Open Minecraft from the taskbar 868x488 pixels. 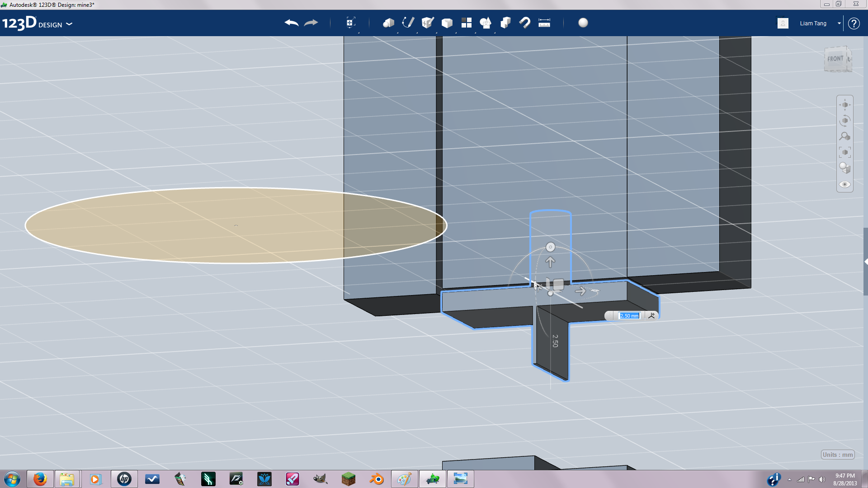click(348, 479)
